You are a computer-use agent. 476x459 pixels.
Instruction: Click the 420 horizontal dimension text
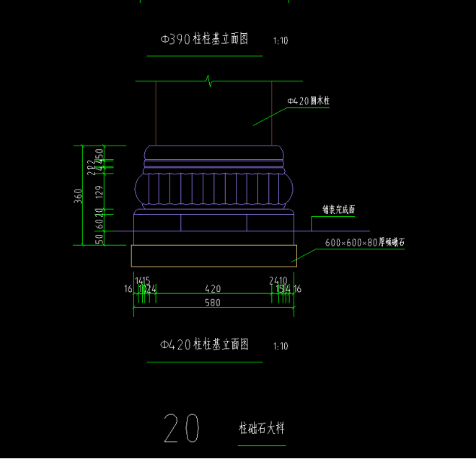(x=213, y=289)
